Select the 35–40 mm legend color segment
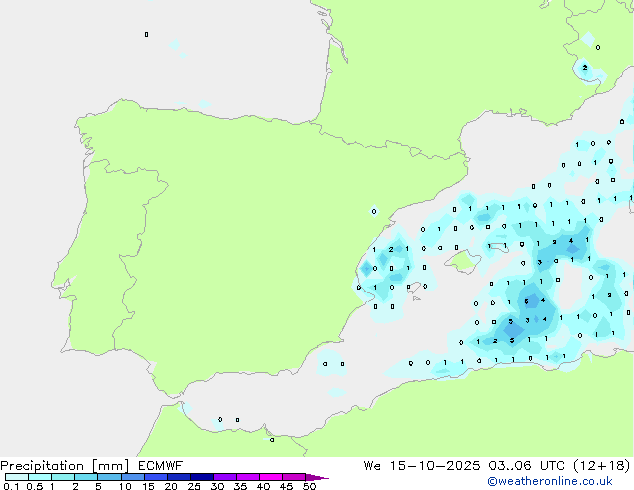 point(247,477)
